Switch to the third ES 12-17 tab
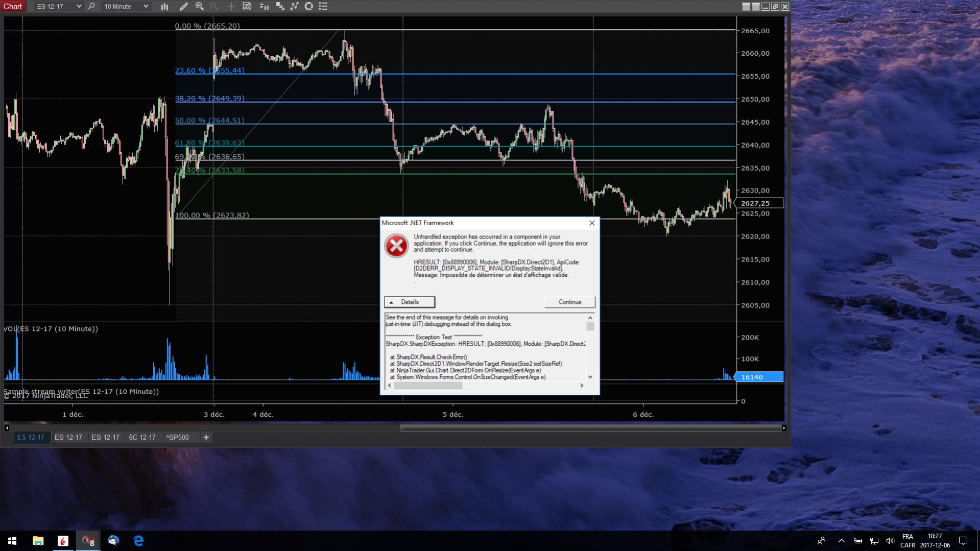The width and height of the screenshot is (980, 551). click(106, 437)
